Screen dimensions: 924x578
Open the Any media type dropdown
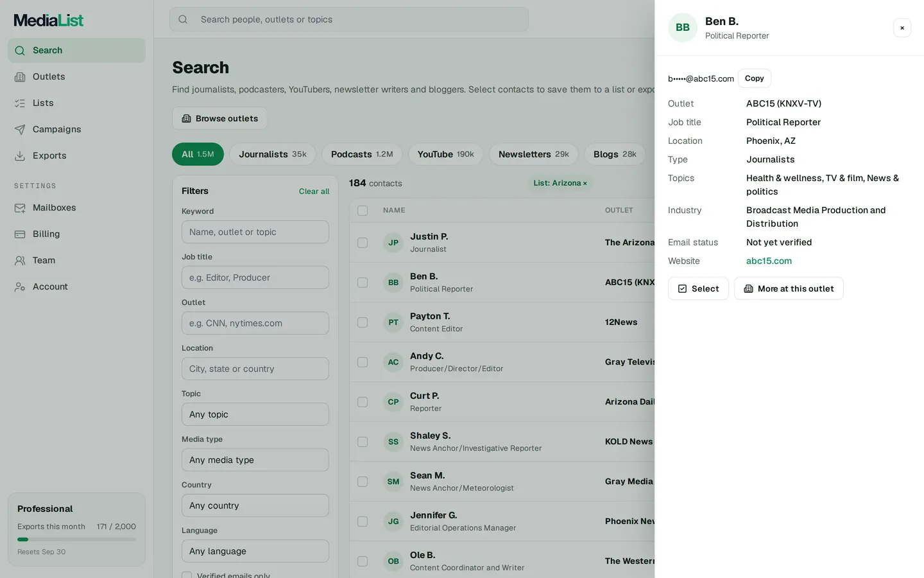point(255,460)
